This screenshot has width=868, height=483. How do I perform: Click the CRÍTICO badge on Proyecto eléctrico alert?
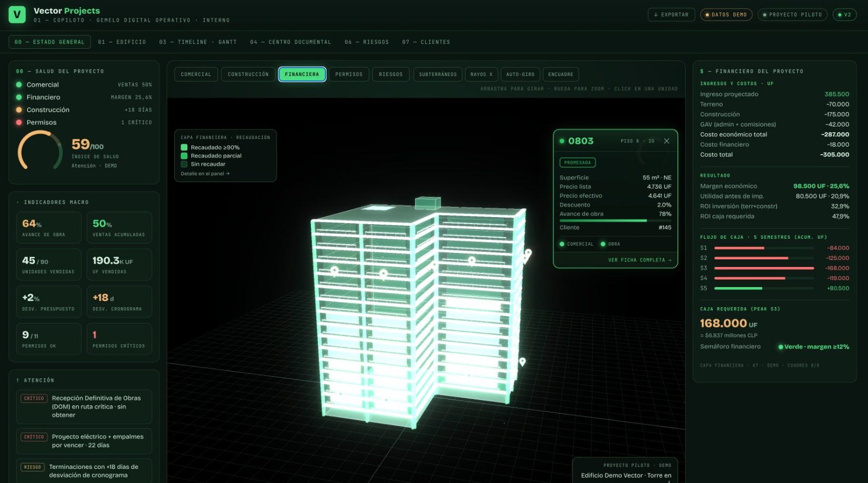[x=34, y=437]
